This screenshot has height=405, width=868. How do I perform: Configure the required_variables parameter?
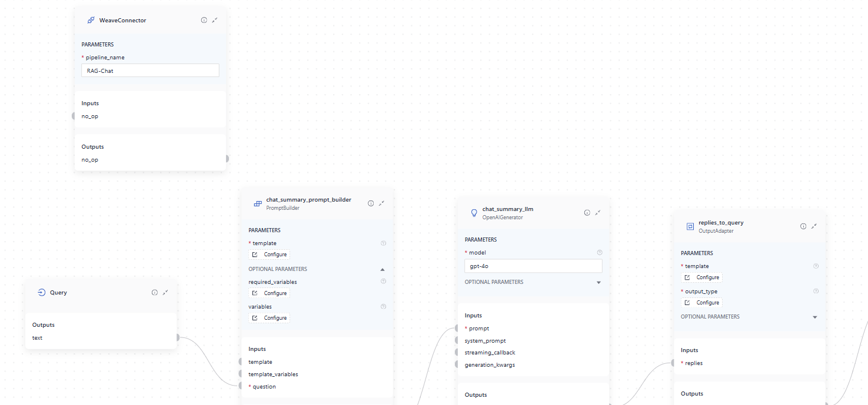tap(270, 293)
